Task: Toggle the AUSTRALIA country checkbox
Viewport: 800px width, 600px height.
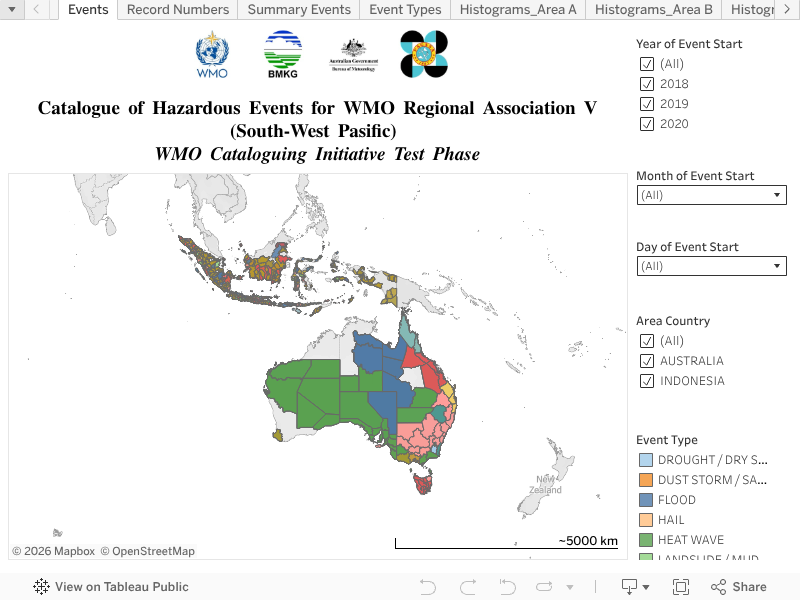Action: click(x=646, y=361)
